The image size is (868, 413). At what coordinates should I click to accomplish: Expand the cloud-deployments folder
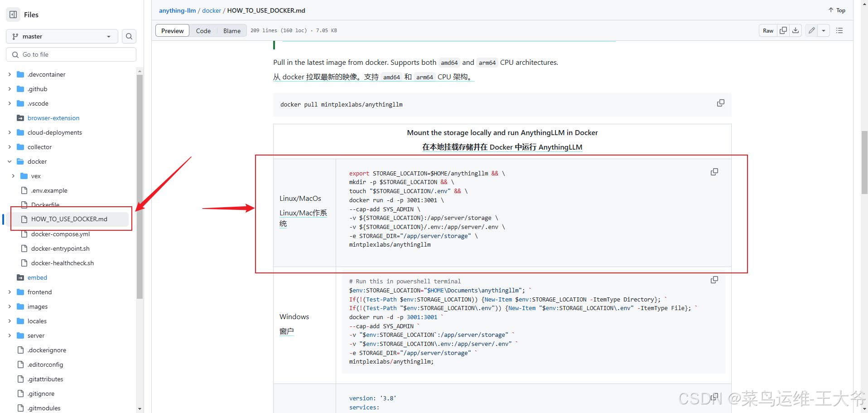10,132
